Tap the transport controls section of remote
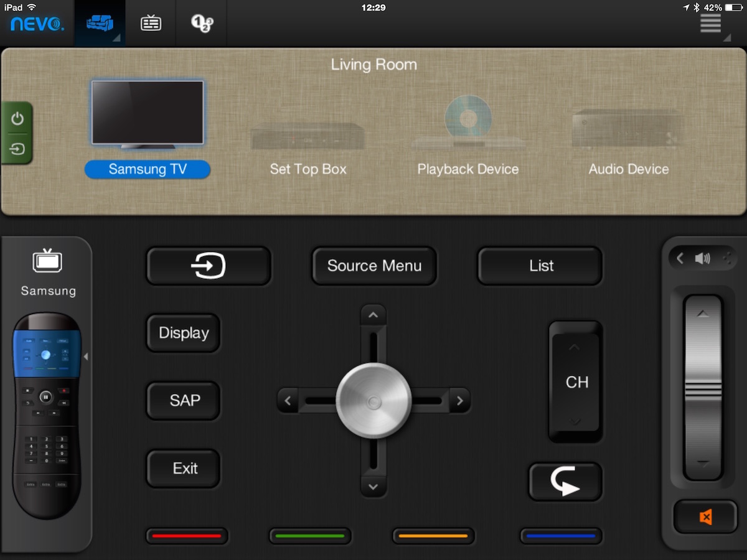The image size is (747, 560). [x=47, y=401]
